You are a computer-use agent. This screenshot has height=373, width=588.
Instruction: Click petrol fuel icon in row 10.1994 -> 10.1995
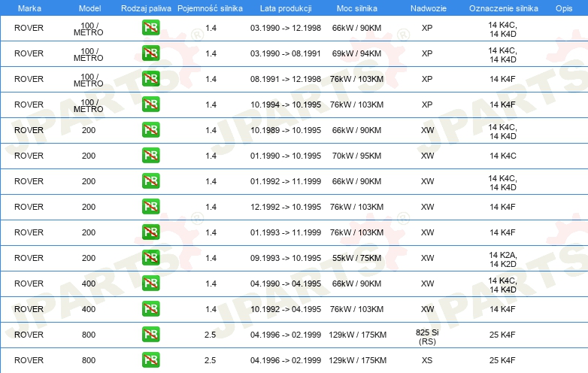[150, 105]
